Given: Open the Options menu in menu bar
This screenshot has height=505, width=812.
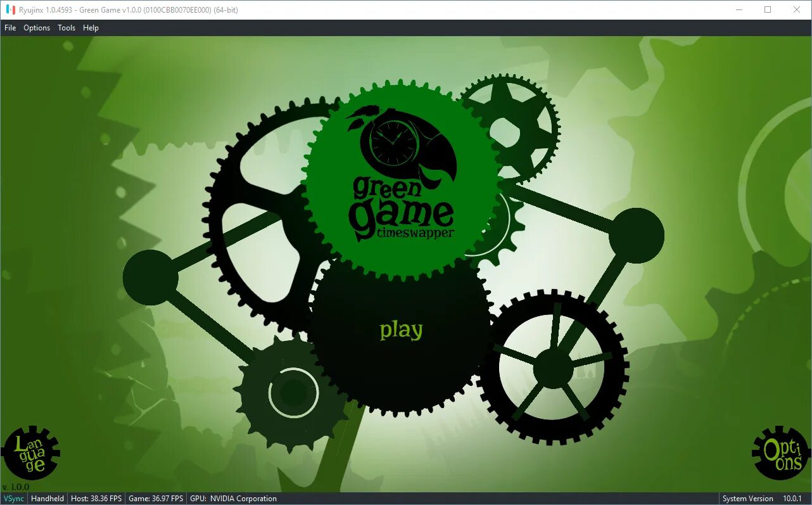Looking at the screenshot, I should (37, 28).
